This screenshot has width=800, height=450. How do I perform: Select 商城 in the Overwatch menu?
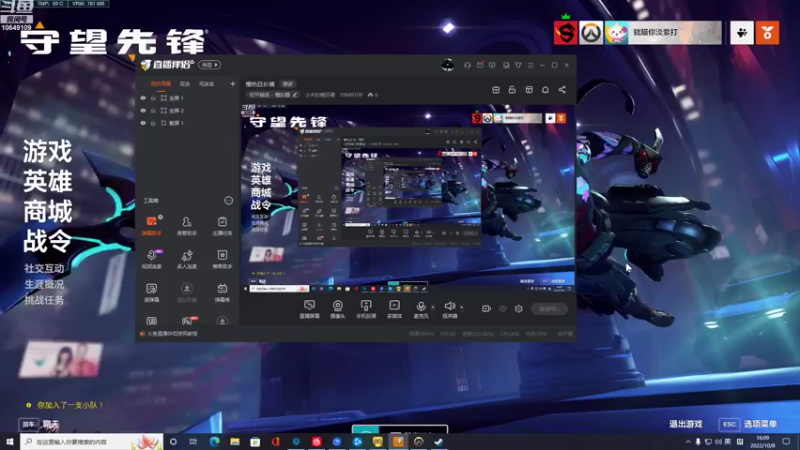coord(47,211)
